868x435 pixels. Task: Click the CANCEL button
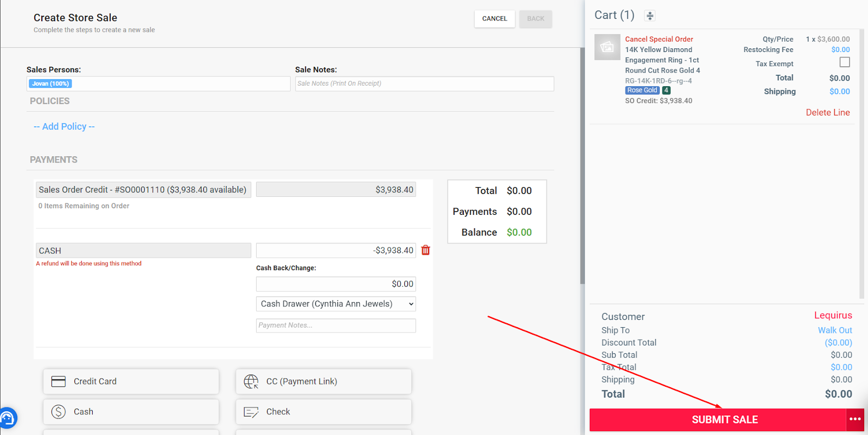click(x=495, y=18)
